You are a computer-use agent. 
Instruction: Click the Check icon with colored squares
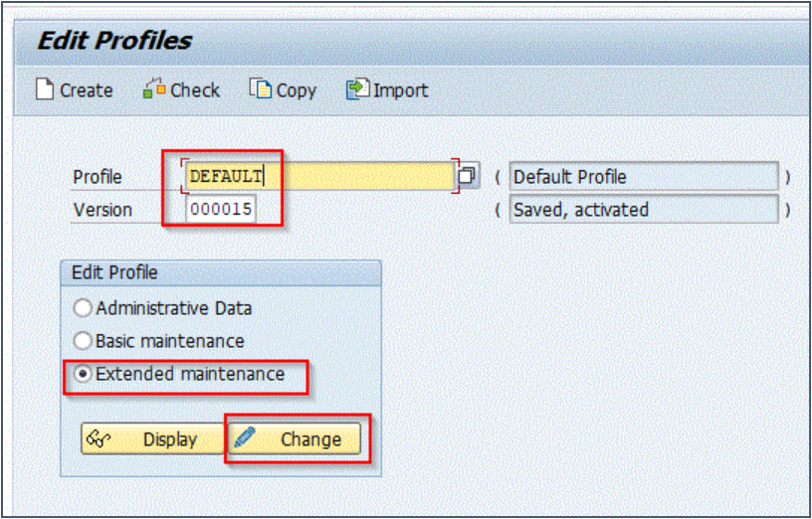[154, 89]
